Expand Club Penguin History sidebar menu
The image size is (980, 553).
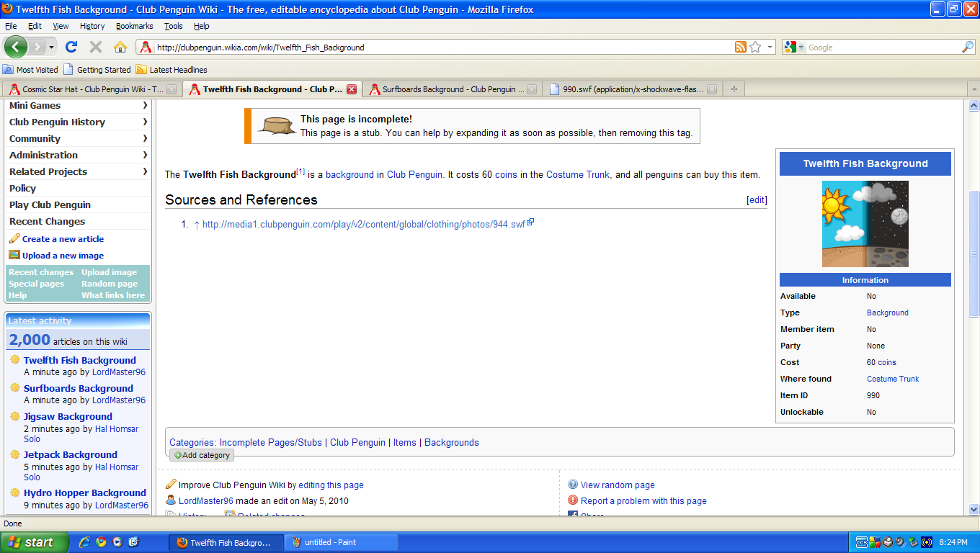click(x=79, y=122)
